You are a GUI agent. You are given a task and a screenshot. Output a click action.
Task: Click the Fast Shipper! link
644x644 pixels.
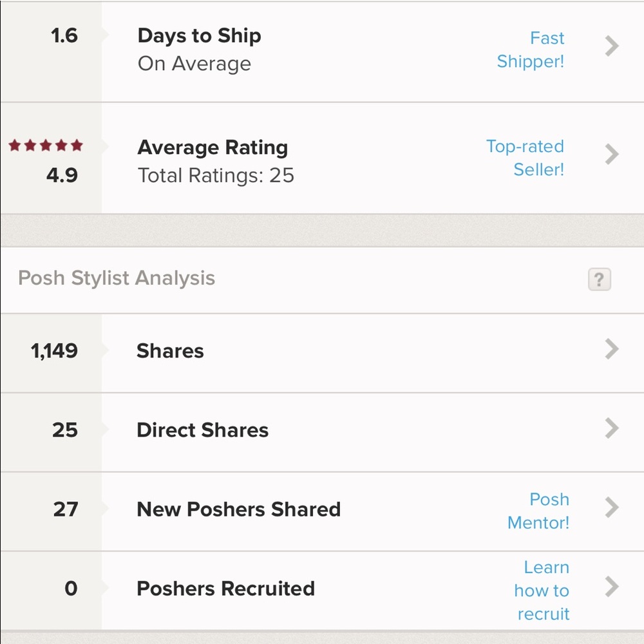pyautogui.click(x=531, y=50)
